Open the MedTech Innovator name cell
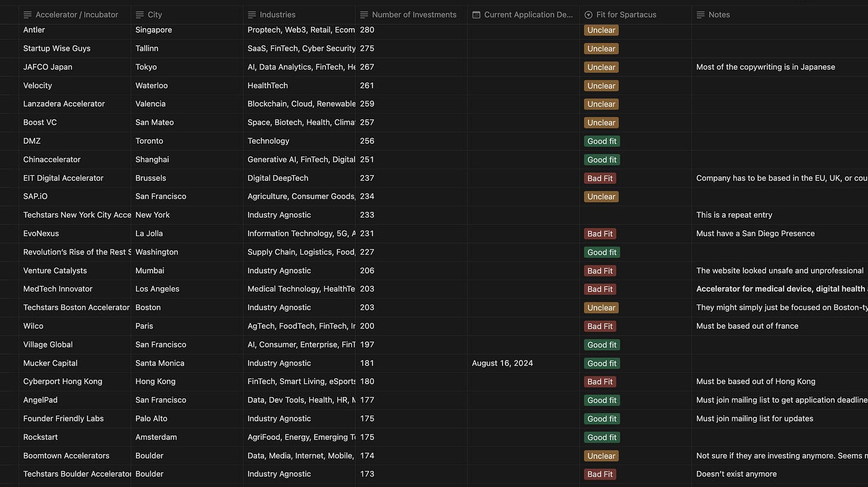868x487 pixels. click(75, 289)
